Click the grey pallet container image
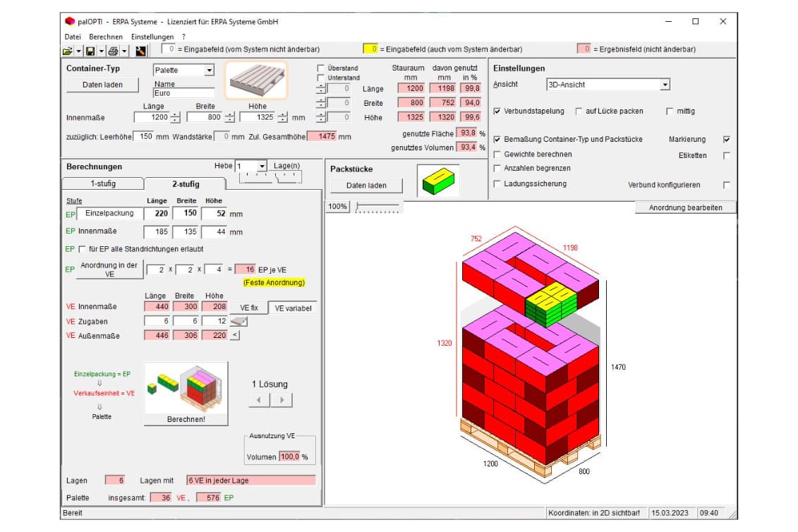Screen dimensions: 798x532 (256, 80)
